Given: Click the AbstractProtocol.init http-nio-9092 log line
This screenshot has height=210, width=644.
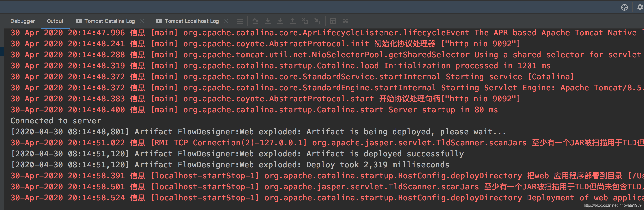Looking at the screenshot, I should 265,44.
